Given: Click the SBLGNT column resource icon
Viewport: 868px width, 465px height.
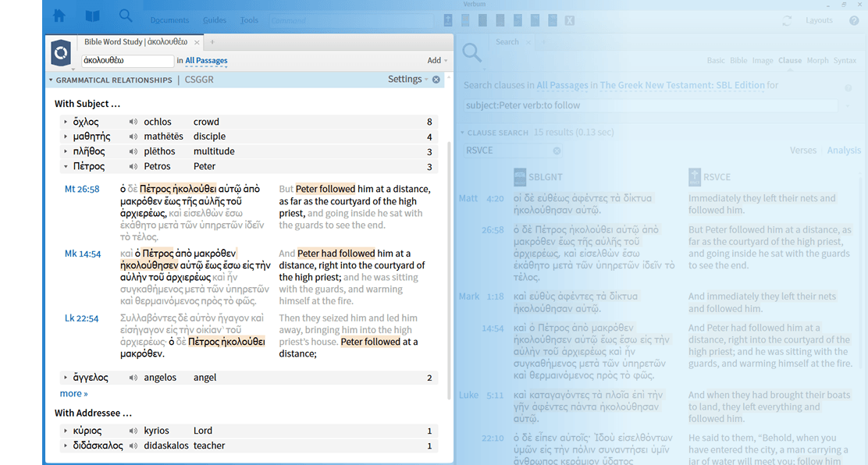Looking at the screenshot, I should click(520, 177).
